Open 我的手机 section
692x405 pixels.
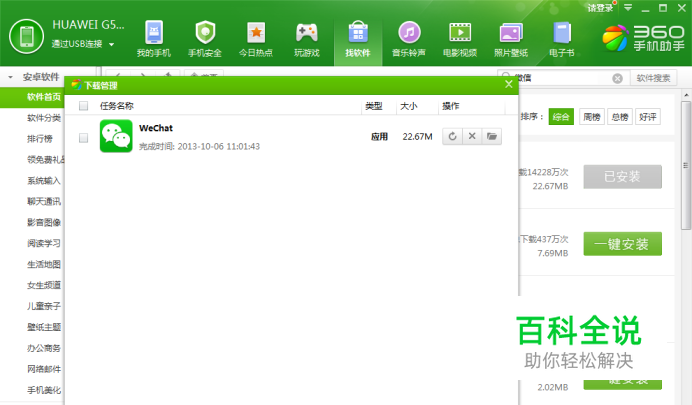coord(154,39)
